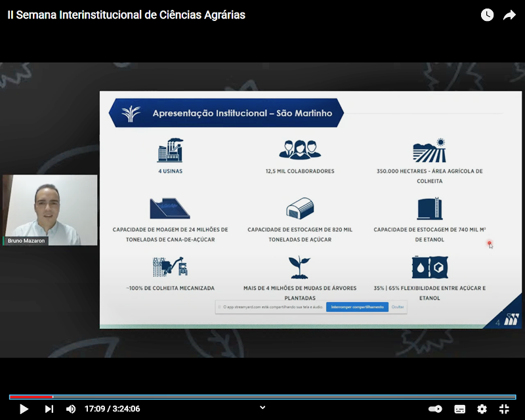Click the '12,5 MIL COLABORADORES' text
Screen dimensions: 525x420
[x=300, y=171]
